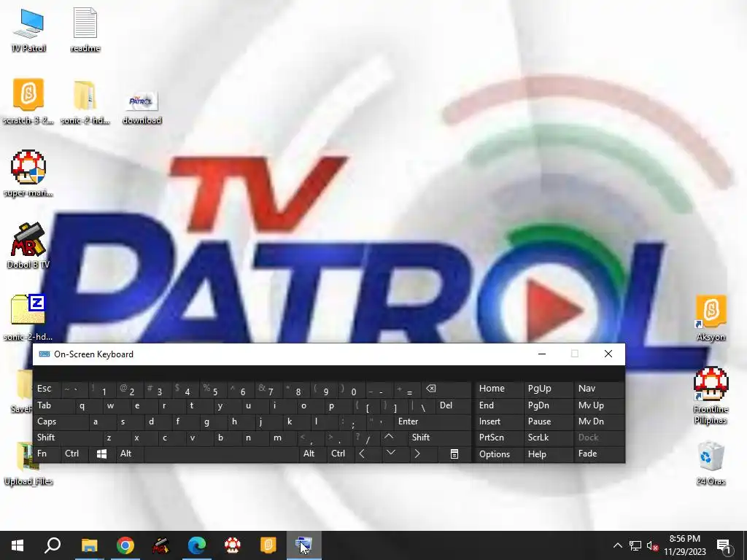Click the Mv Dn key

[599, 421]
